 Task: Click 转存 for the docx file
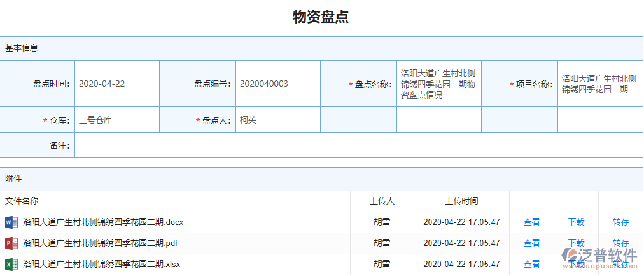[x=620, y=222]
